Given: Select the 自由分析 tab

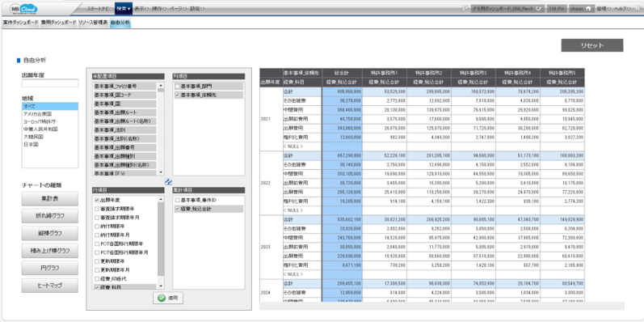Looking at the screenshot, I should (120, 23).
